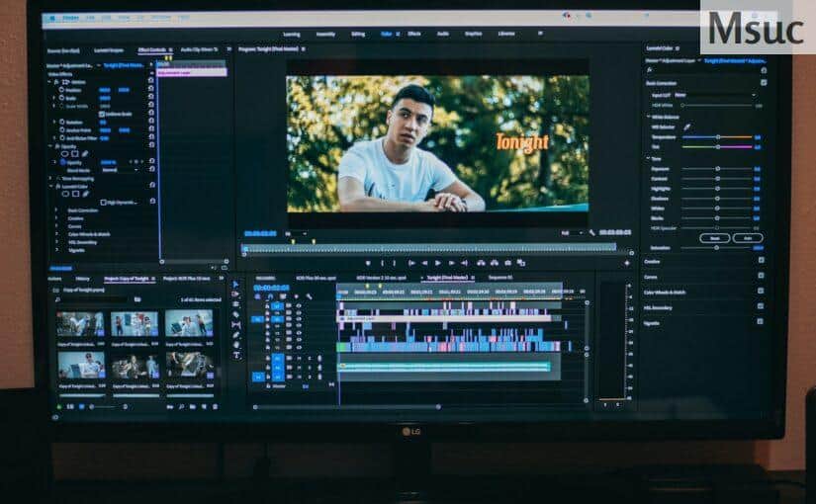The image size is (816, 504).
Task: Toggle the Basic Correction checkbox in Lumetri panel
Action: pos(764,83)
